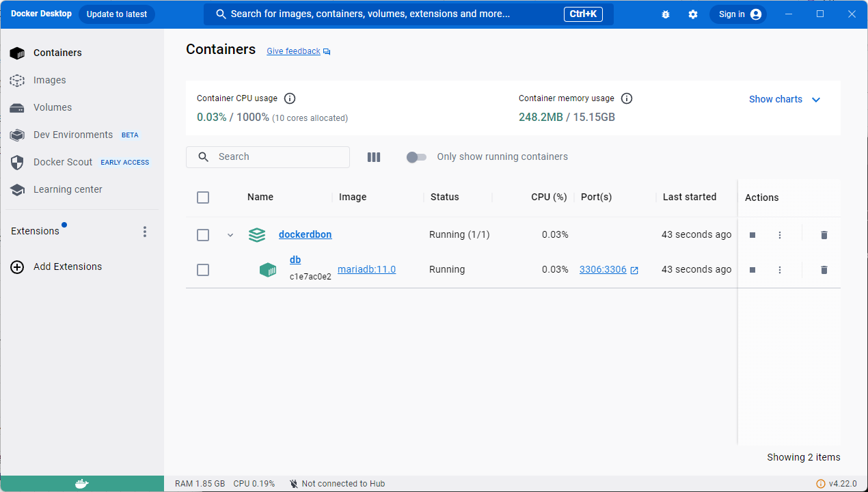Image resolution: width=868 pixels, height=492 pixels.
Task: Expand Show charts dropdown
Action: coord(785,99)
